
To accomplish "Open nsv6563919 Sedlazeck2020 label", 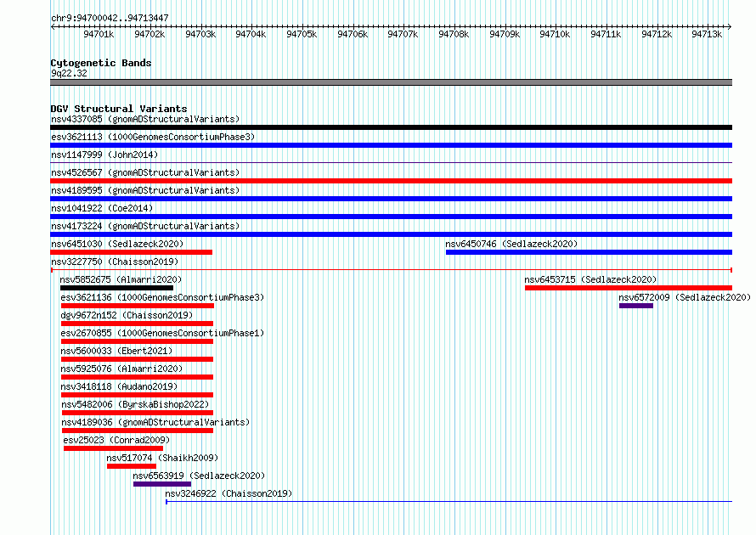I will pos(199,476).
